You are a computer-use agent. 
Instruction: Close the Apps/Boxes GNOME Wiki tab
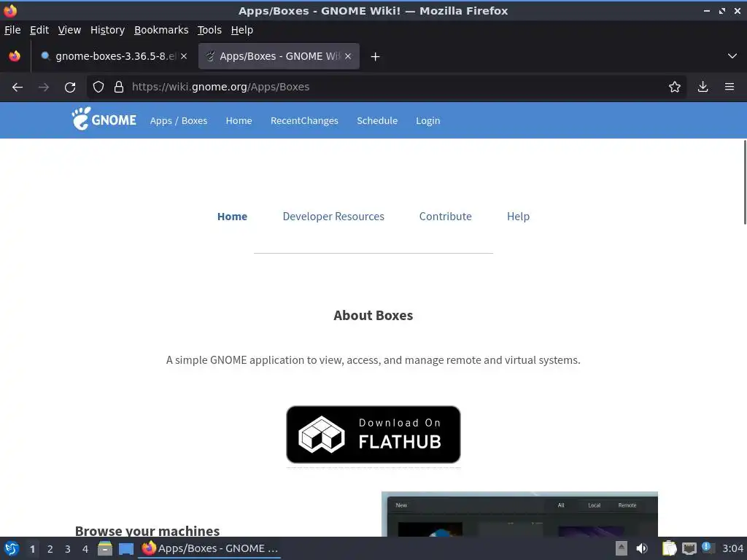(348, 56)
